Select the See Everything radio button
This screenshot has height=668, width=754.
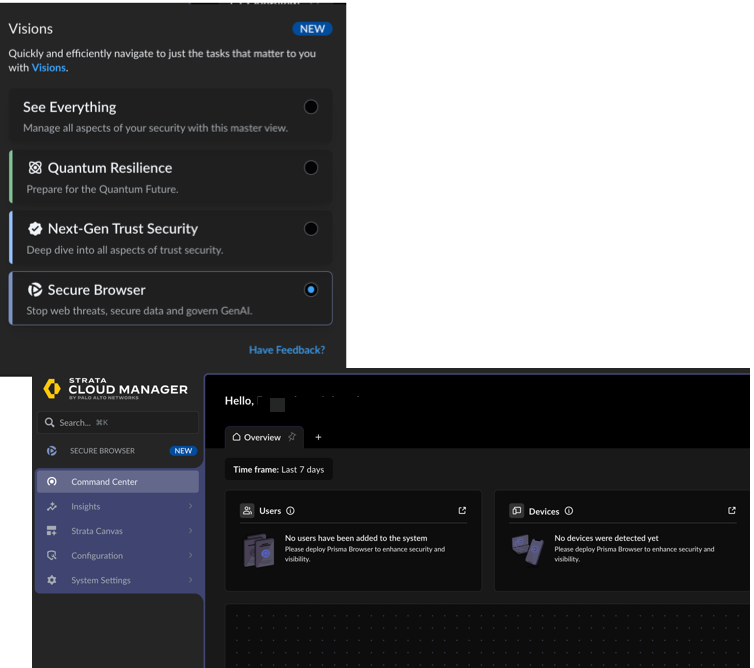pos(311,107)
